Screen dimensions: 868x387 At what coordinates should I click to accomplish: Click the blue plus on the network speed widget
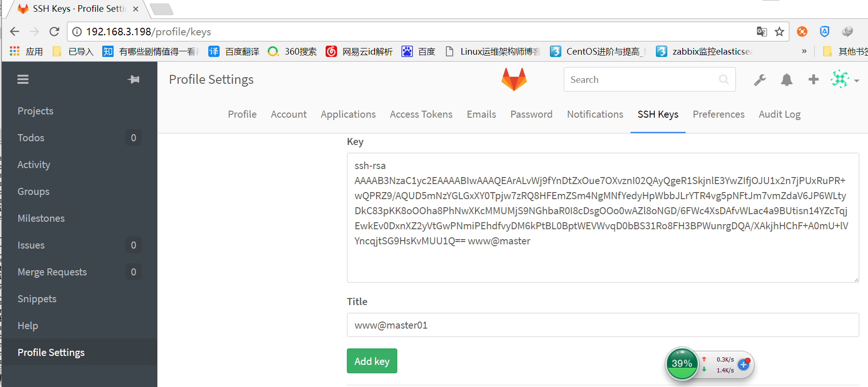click(x=744, y=364)
